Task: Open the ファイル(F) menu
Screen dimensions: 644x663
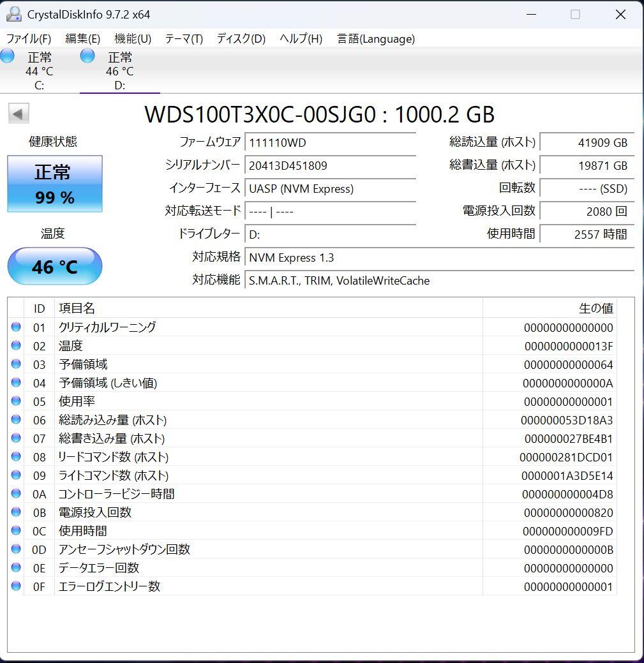Action: [28, 39]
